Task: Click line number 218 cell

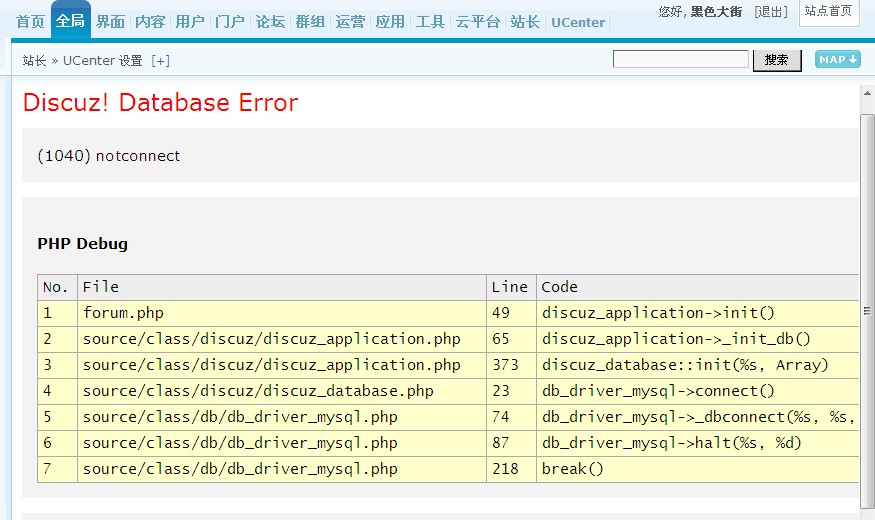Action: coord(511,469)
